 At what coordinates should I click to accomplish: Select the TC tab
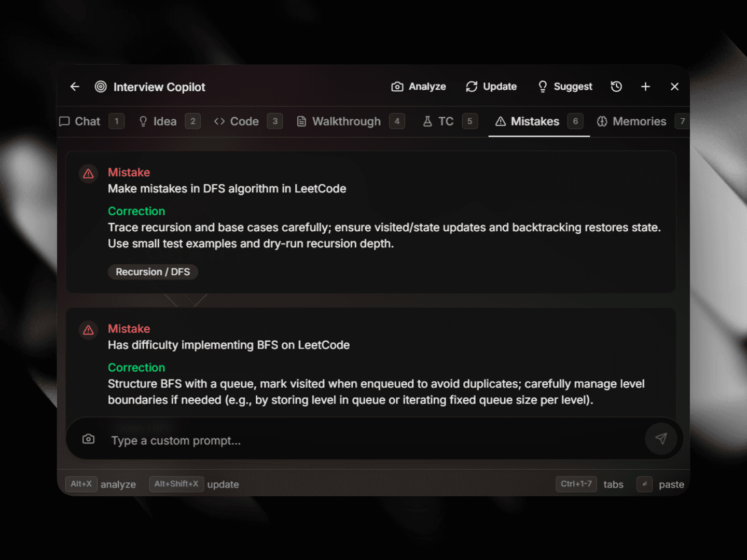point(439,121)
